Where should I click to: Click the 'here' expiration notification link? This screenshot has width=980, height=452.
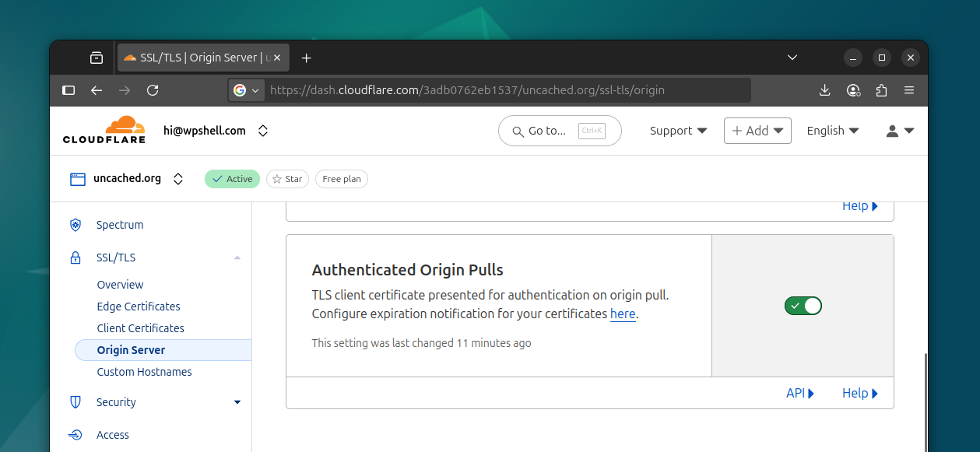click(x=623, y=314)
